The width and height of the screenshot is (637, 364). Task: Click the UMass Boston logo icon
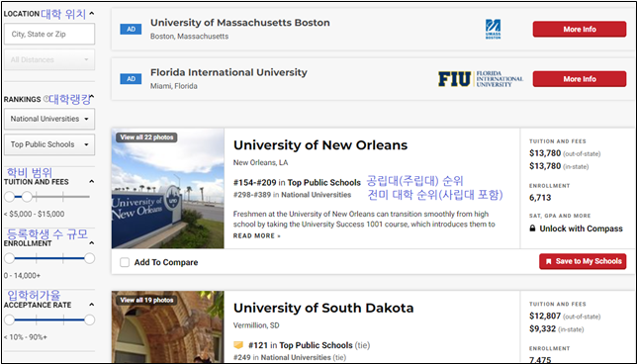(494, 30)
